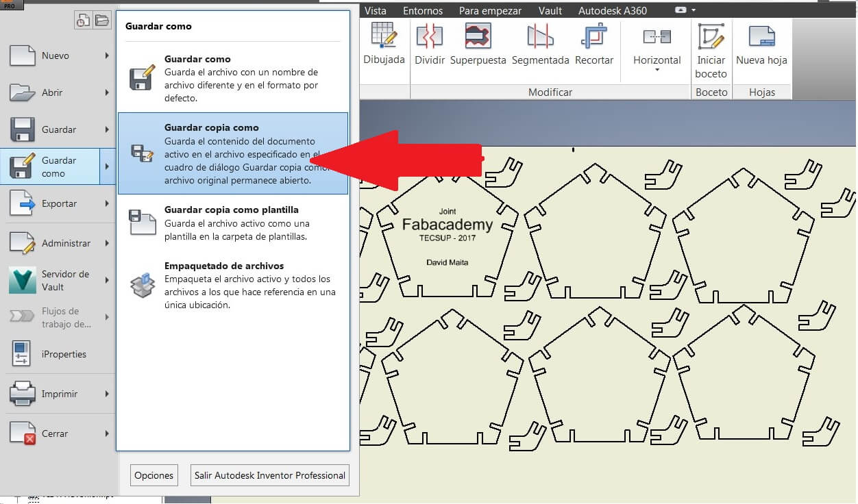Click the Servidor de Vault icon
Image resolution: width=858 pixels, height=504 pixels.
tap(23, 280)
